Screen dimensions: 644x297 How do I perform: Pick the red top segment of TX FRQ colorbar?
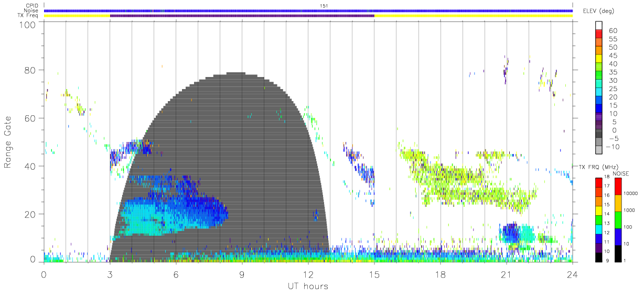[x=599, y=182]
